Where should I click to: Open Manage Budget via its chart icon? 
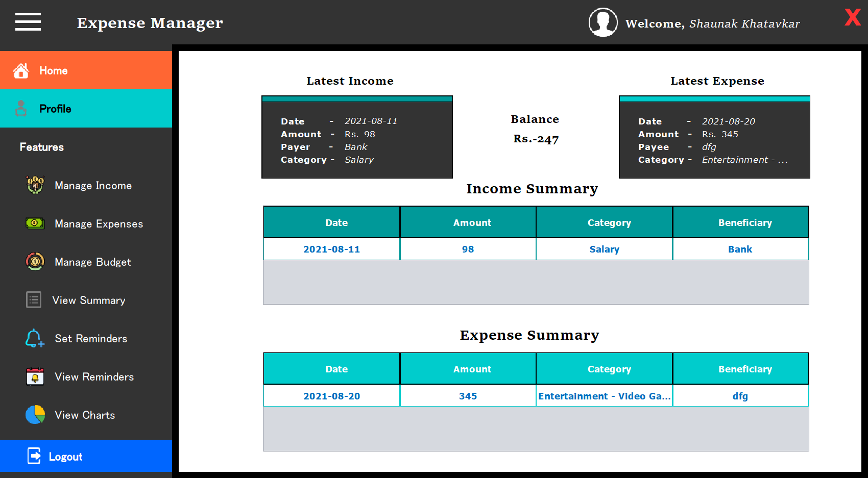click(34, 262)
